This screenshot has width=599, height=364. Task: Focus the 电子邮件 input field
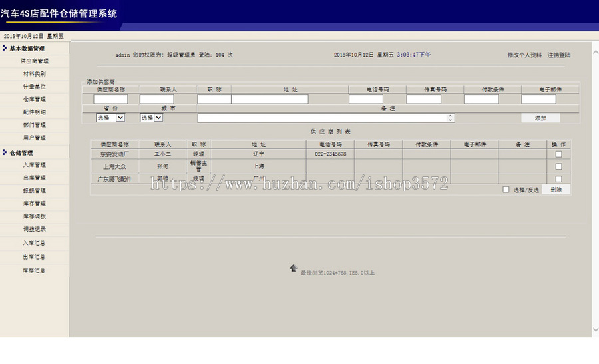(538, 99)
